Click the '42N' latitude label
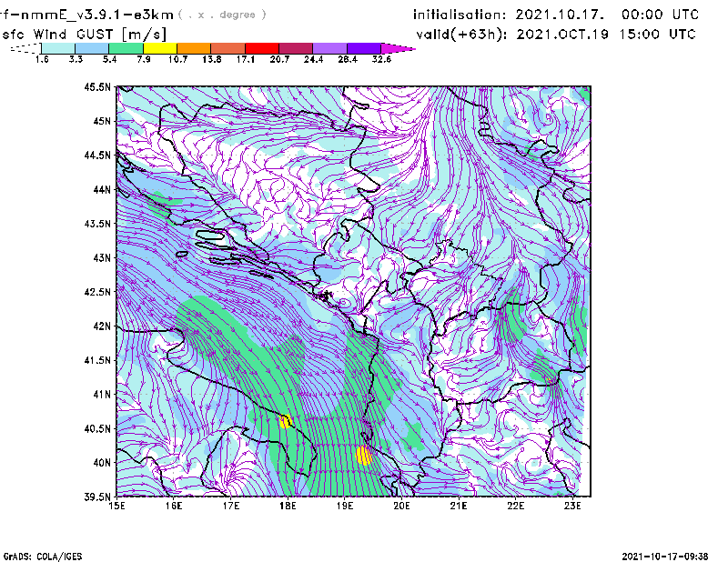Viewport: 728px width, 562px height. tap(102, 326)
